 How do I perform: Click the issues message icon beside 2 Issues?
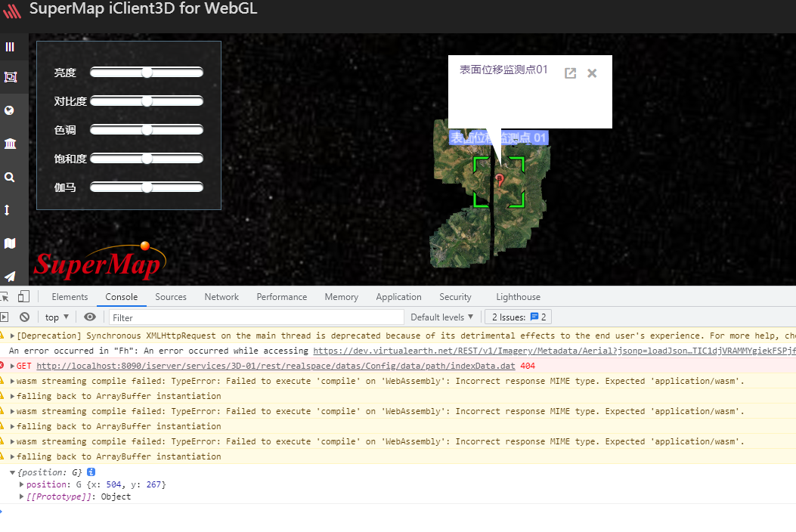pyautogui.click(x=534, y=317)
